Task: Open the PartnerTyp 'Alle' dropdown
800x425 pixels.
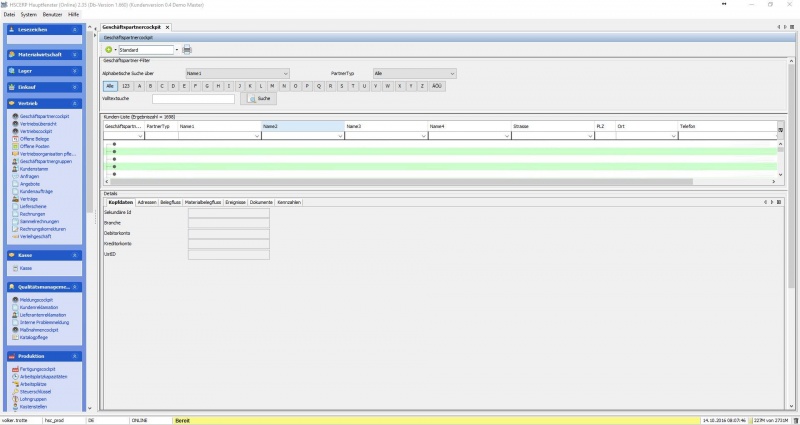Action: [414, 73]
